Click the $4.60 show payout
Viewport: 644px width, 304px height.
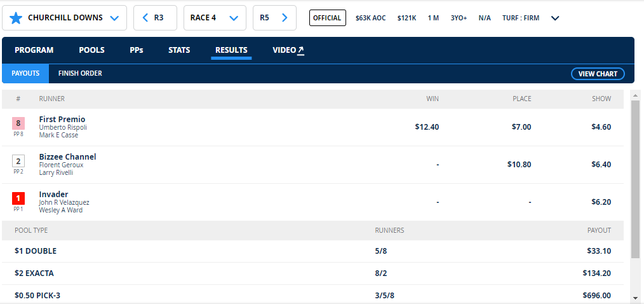(x=601, y=127)
